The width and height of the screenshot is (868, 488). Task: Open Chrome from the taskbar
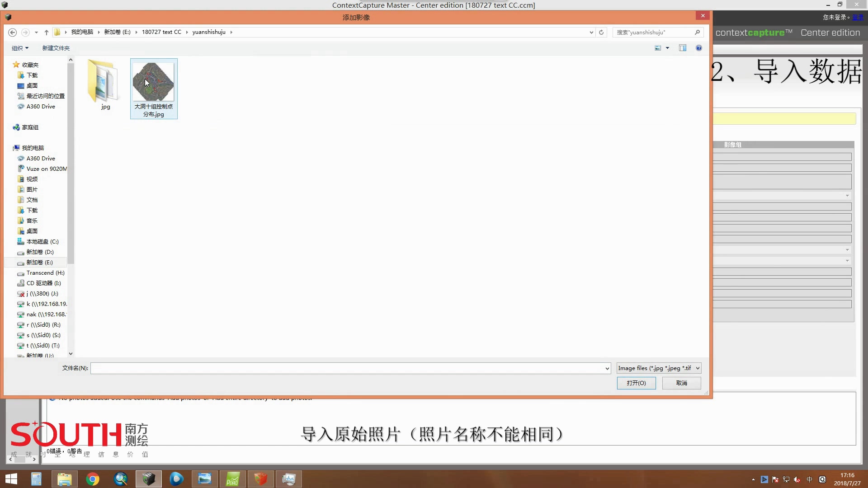point(93,479)
